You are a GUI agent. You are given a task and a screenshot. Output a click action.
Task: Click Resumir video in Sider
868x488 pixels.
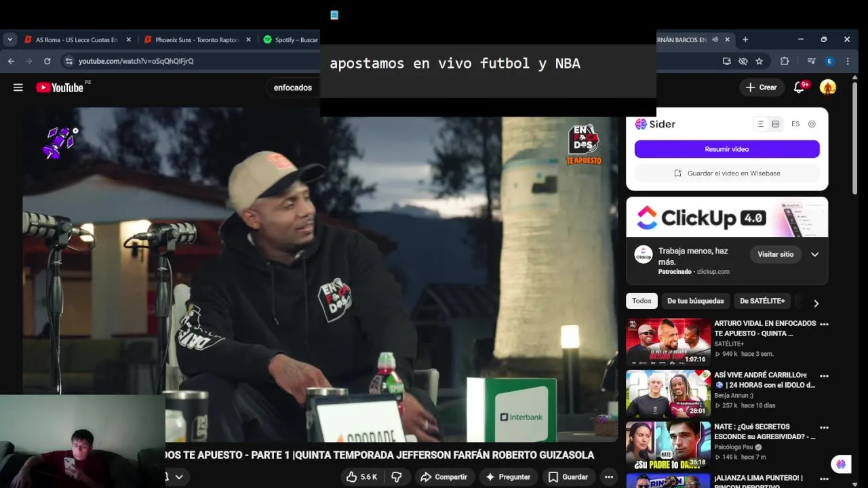[x=727, y=149]
